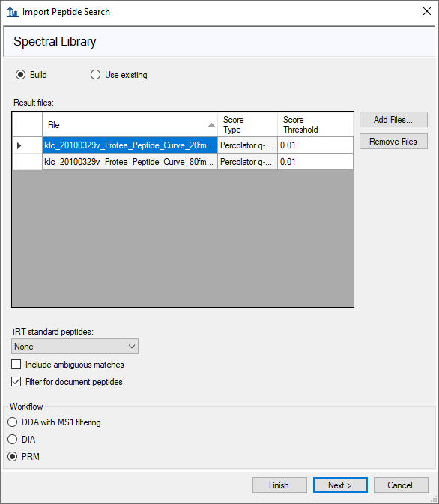Uncheck Filter for document peptides
Viewport: 439px width, 504px height.
(x=16, y=382)
